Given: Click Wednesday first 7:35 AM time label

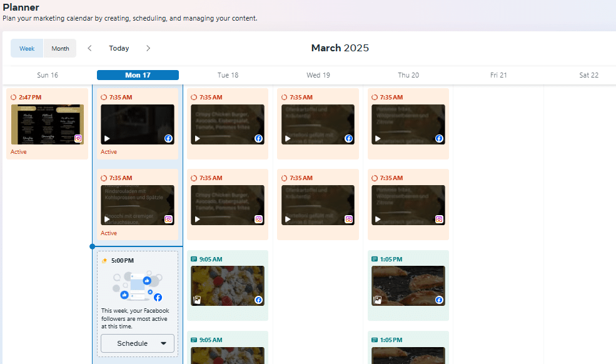Looking at the screenshot, I should (x=301, y=98).
